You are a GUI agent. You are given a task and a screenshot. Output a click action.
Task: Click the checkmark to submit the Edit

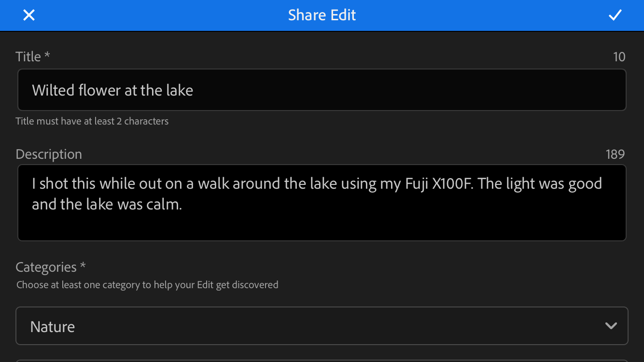click(615, 15)
